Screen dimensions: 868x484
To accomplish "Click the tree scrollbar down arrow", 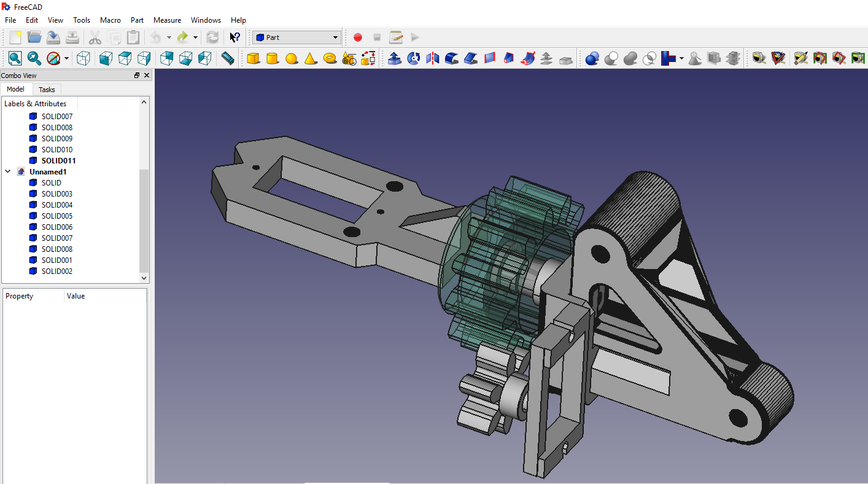I will (144, 278).
